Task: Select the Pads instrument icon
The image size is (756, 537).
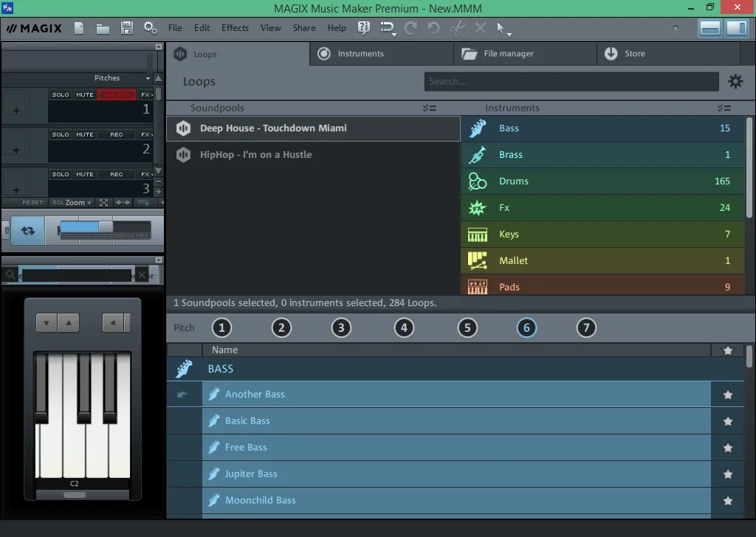Action: tap(478, 286)
